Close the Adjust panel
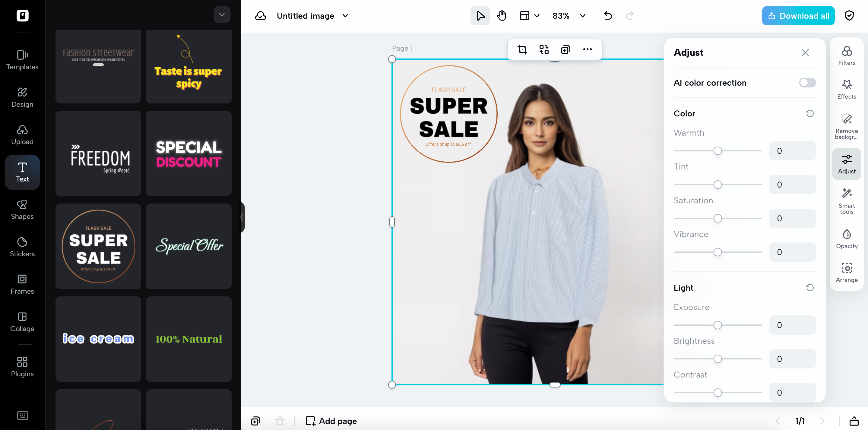The width and height of the screenshot is (868, 430). pyautogui.click(x=805, y=52)
